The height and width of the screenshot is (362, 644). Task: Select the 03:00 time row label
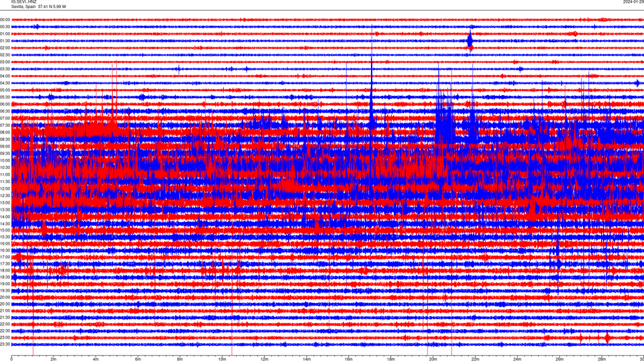[x=5, y=62]
